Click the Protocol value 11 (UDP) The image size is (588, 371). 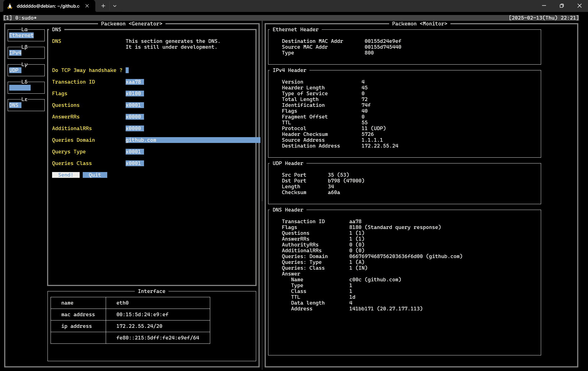tap(374, 129)
